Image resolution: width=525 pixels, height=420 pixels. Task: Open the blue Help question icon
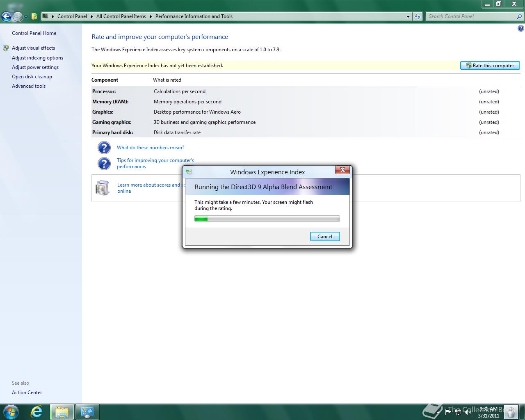click(x=521, y=28)
